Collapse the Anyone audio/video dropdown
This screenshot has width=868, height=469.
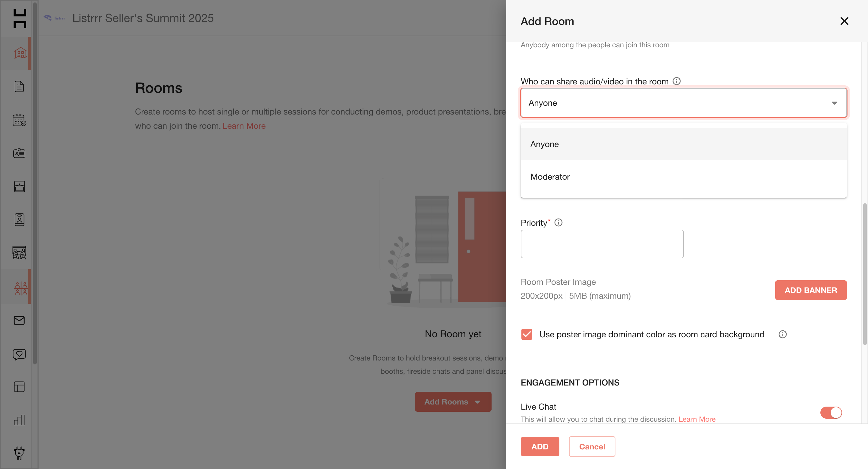(x=683, y=103)
